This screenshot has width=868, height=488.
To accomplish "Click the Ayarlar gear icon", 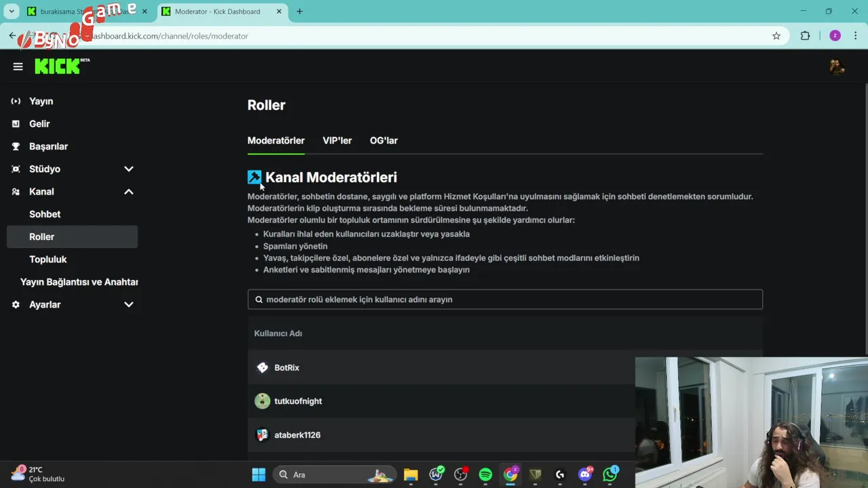I will 16,305.
